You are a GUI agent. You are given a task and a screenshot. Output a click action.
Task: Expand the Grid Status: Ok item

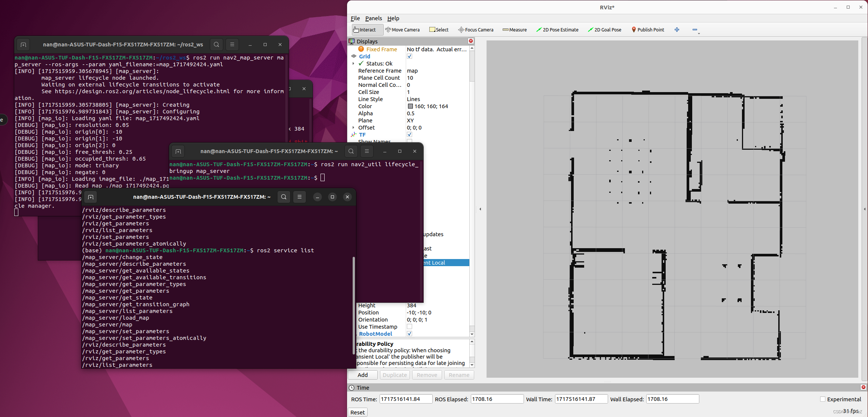[353, 64]
